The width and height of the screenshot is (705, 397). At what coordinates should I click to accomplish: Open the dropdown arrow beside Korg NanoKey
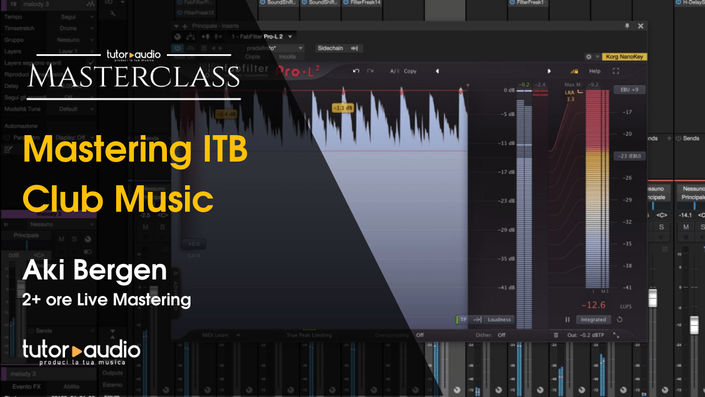click(597, 57)
